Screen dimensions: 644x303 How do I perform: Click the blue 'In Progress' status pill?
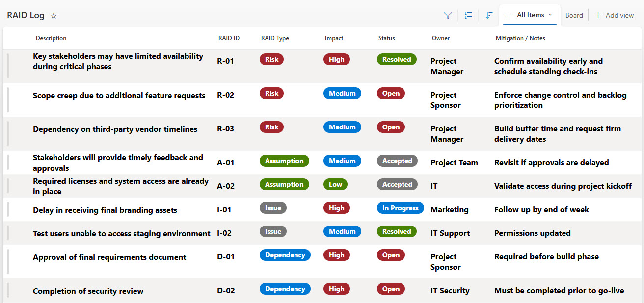pyautogui.click(x=400, y=208)
